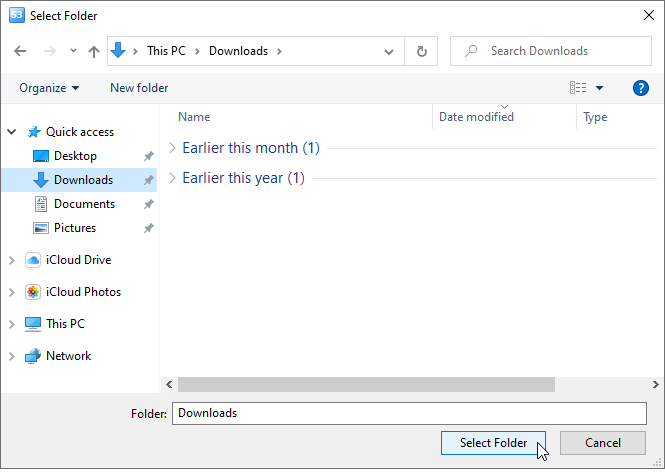The width and height of the screenshot is (665, 474).
Task: Select Downloads in the address path
Action: 238,51
